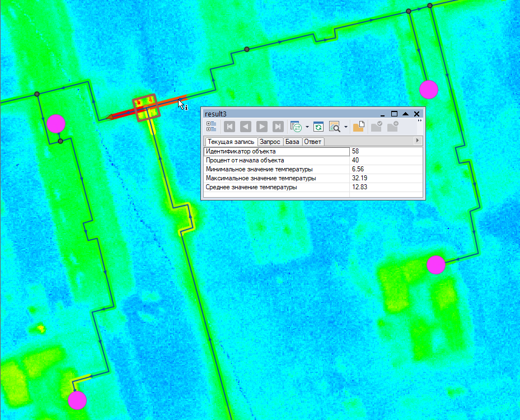Go to the first record

pos(229,127)
